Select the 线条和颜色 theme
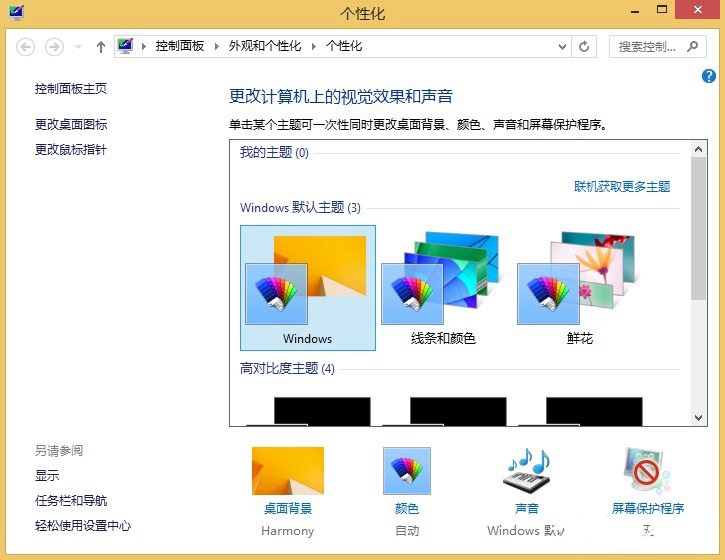This screenshot has width=725, height=560. point(443,288)
